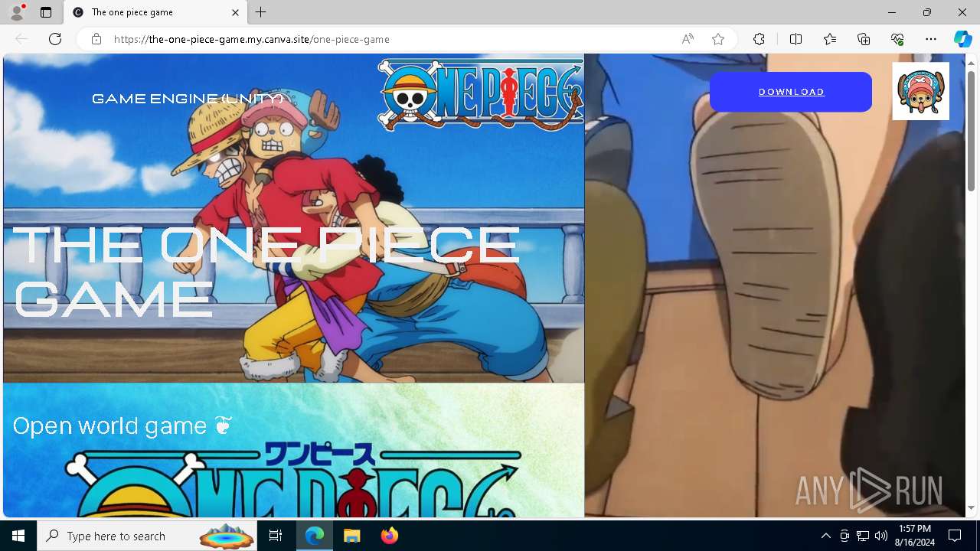This screenshot has width=980, height=551.
Task: Restore down the Edge window
Action: 927,12
